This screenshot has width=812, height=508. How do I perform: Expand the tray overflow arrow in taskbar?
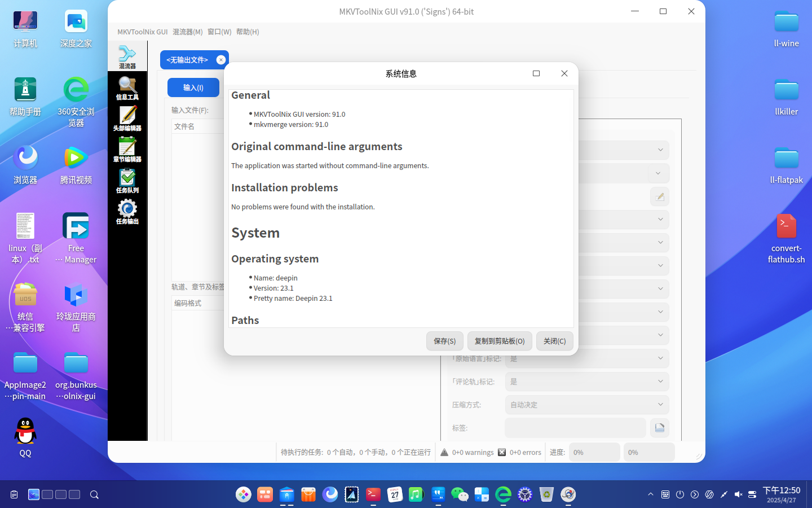651,494
